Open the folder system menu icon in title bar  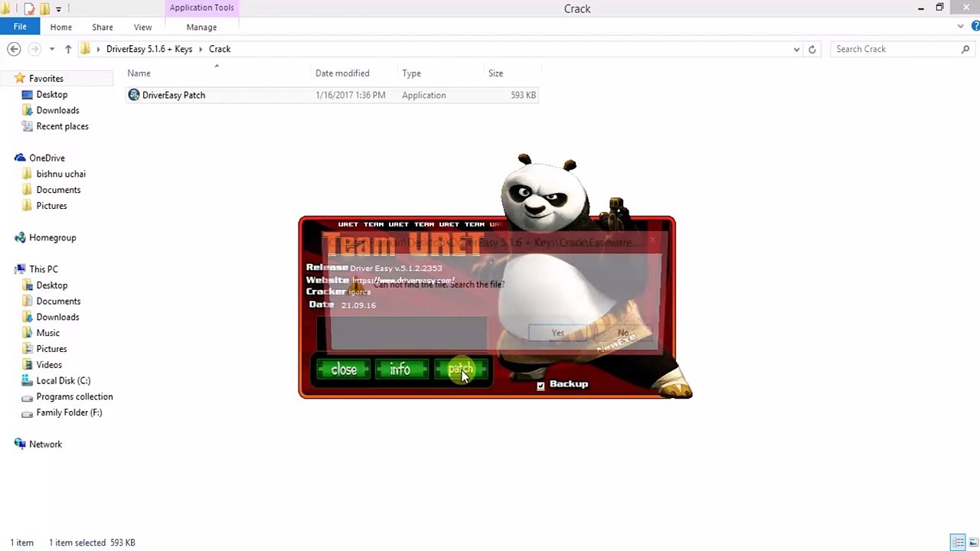(5, 9)
